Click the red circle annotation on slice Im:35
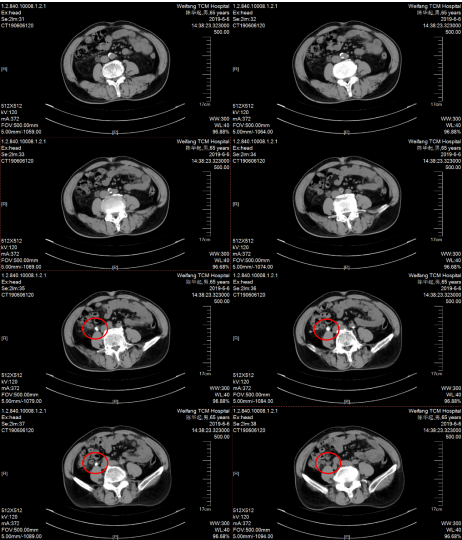This screenshot has height=540, width=462. tap(95, 329)
